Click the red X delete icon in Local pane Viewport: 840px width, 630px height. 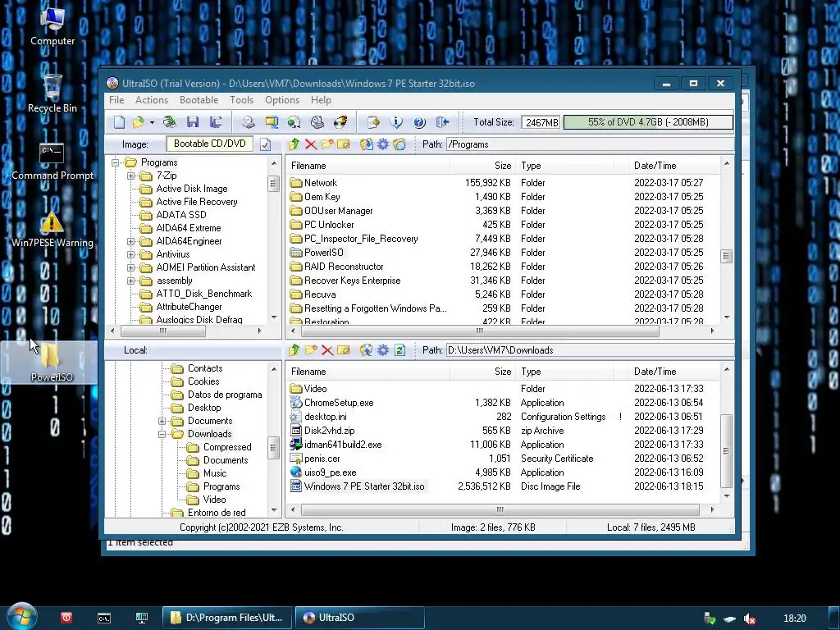coord(327,349)
